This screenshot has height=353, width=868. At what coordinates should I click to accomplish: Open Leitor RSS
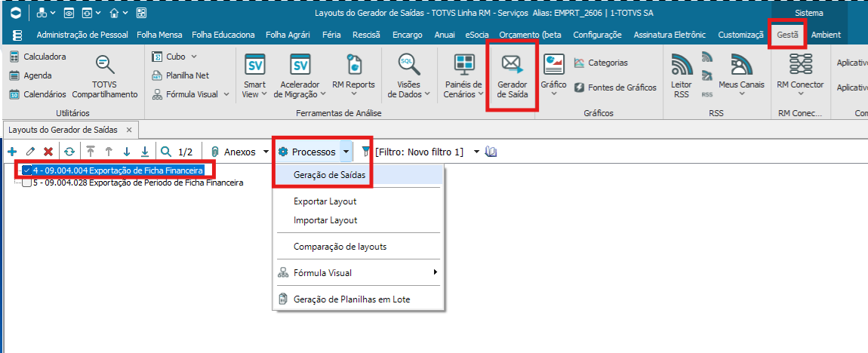(x=682, y=76)
